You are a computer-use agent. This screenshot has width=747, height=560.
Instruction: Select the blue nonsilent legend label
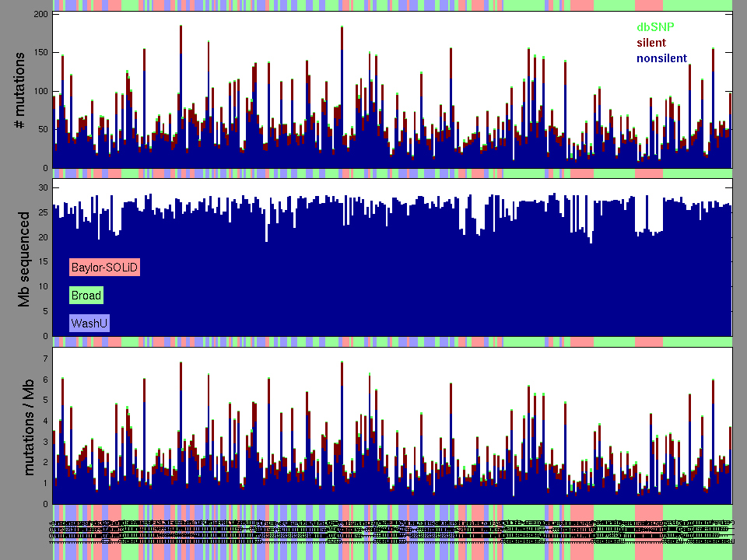(x=661, y=58)
